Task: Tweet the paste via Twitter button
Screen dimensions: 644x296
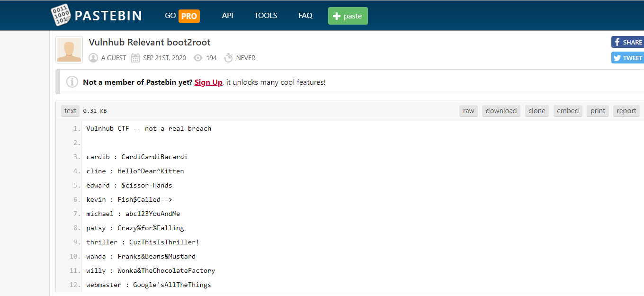Action: 627,58
